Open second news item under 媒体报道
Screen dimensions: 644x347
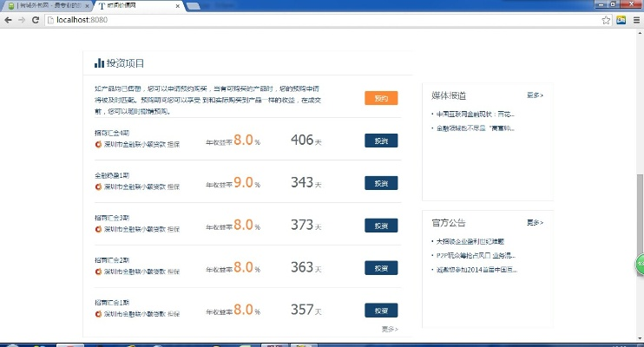[x=476, y=128]
